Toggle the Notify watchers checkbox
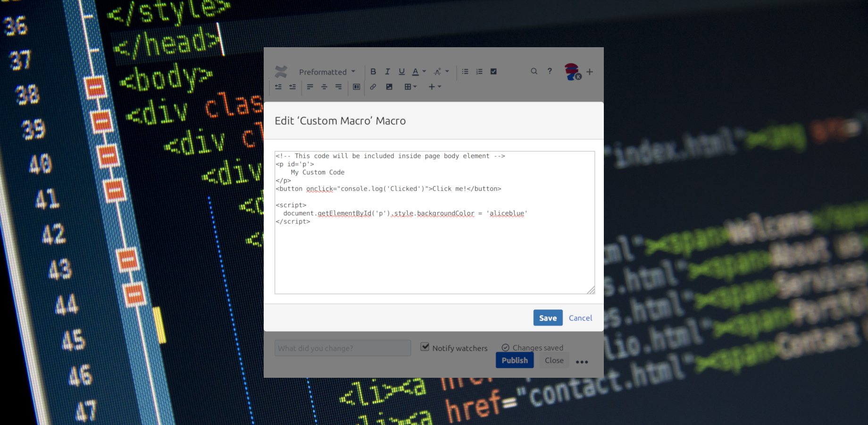 (425, 347)
